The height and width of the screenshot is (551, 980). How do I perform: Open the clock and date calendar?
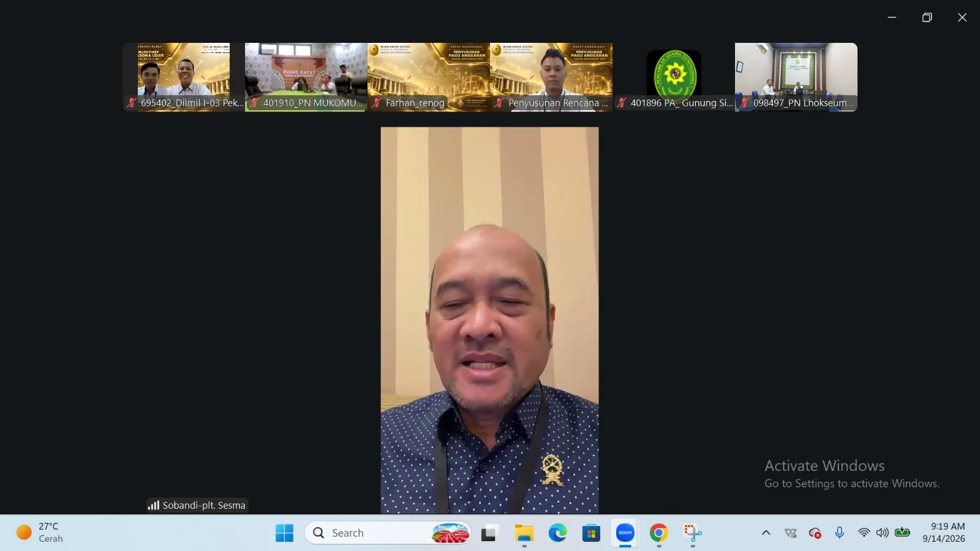[x=944, y=533]
